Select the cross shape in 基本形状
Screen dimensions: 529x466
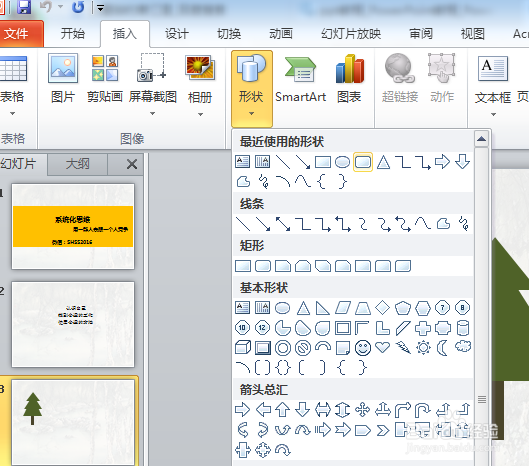[423, 328]
